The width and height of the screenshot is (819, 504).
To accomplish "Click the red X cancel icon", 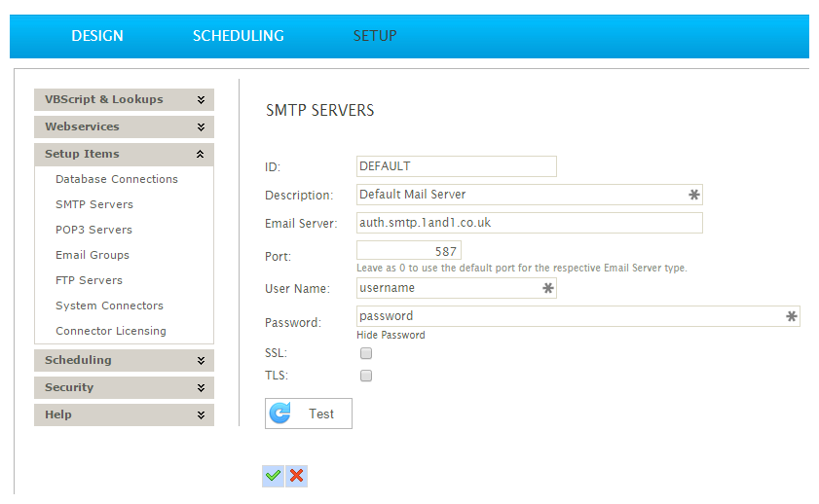I will pos(297,476).
